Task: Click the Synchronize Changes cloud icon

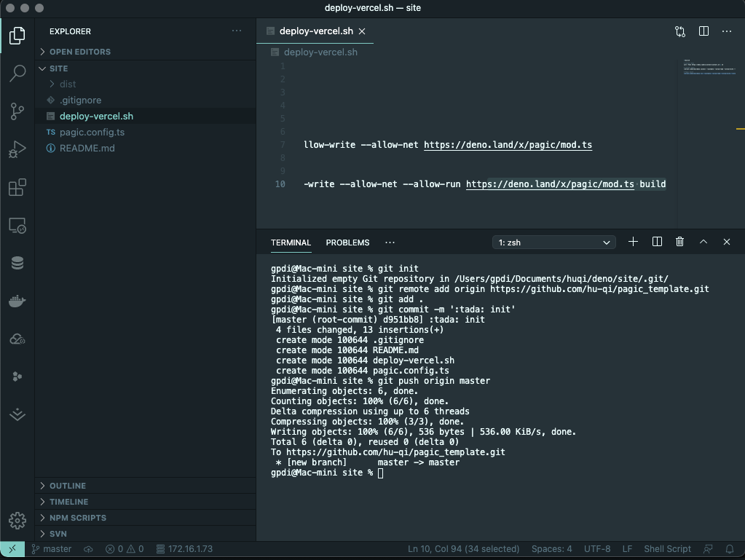Action: [x=88, y=548]
